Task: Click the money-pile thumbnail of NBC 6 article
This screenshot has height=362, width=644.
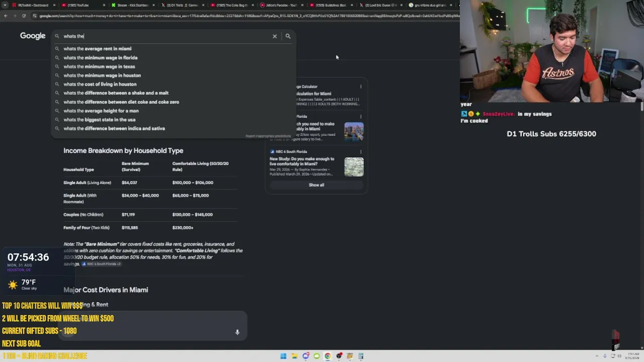Action: click(354, 167)
